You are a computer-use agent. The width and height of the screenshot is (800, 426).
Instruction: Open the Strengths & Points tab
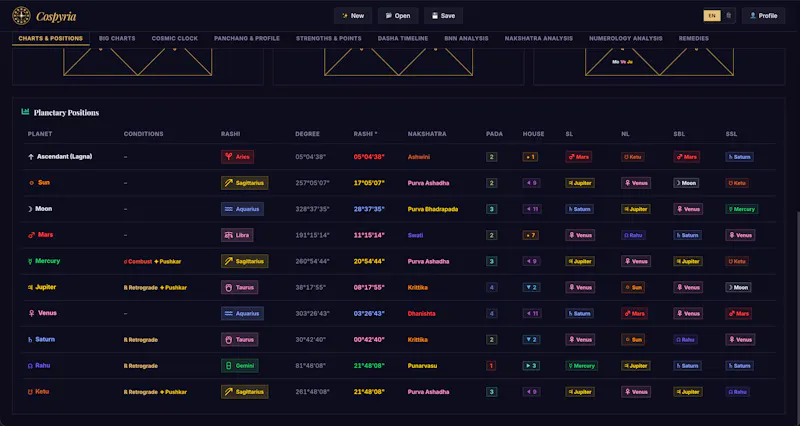pos(329,38)
